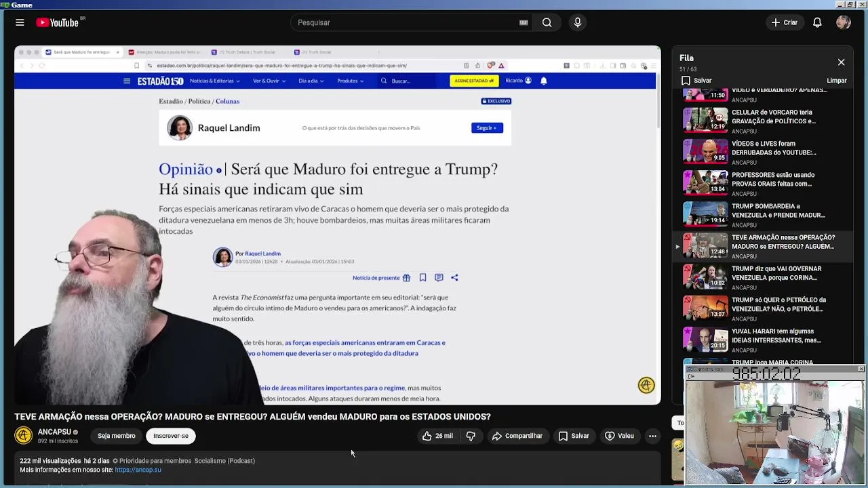This screenshot has width=868, height=488.
Task: Select YUVAL HARARI tem algumas IDEIAS video
Action: [764, 339]
